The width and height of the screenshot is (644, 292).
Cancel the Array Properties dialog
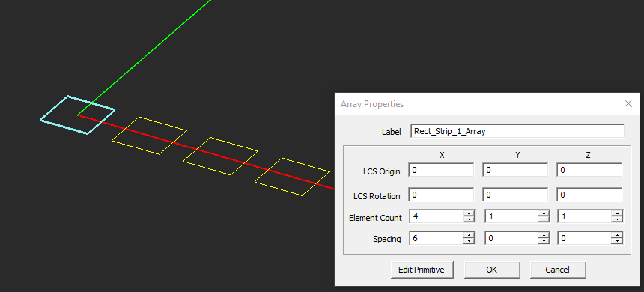557,270
